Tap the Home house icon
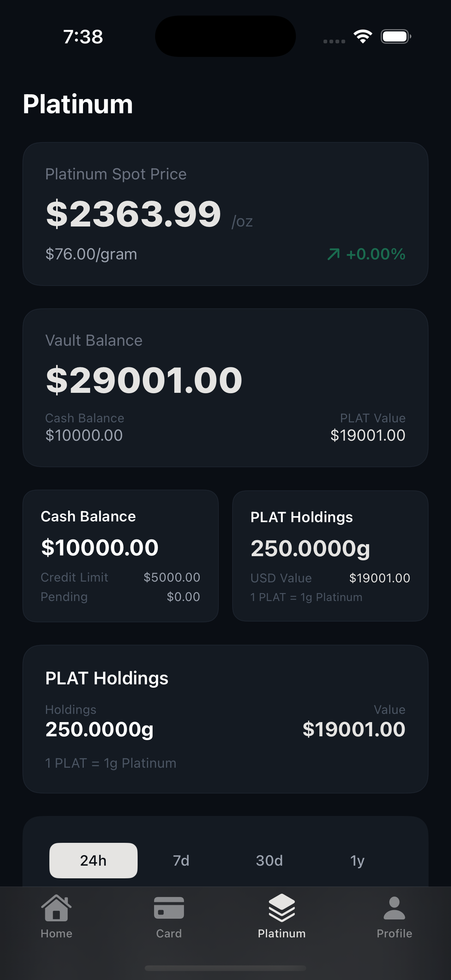The width and height of the screenshot is (451, 980). (x=56, y=908)
